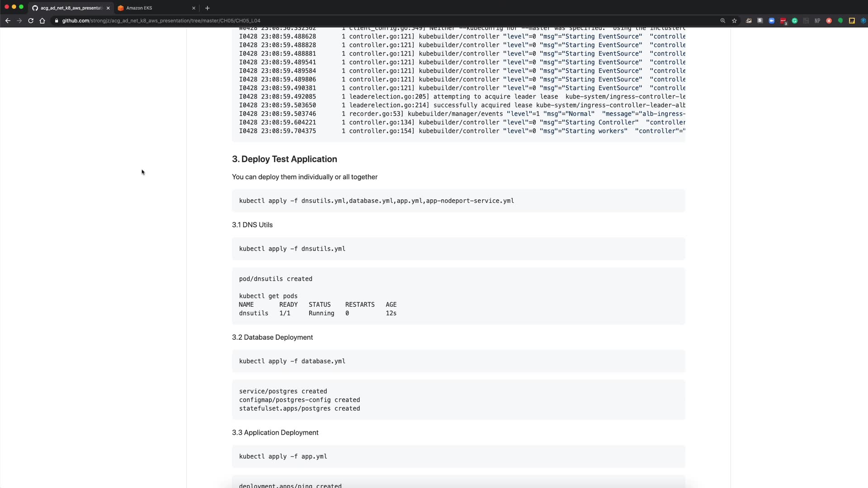868x488 pixels.
Task: Open the LastPass extension icon
Action: point(783,21)
